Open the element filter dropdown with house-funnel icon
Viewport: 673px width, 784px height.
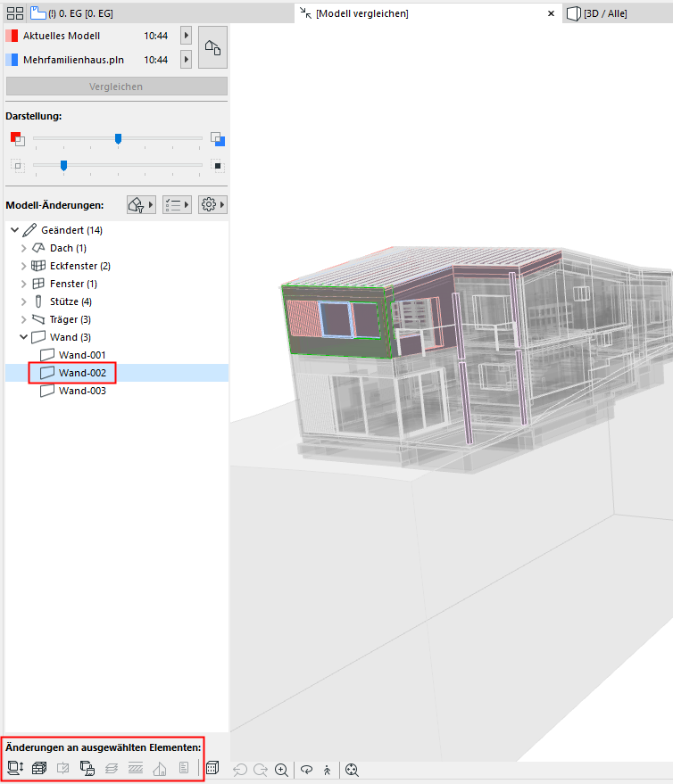(x=141, y=204)
